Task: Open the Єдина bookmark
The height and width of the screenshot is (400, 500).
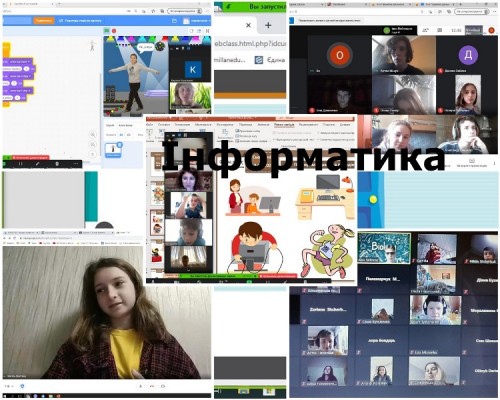Action: coord(270,60)
